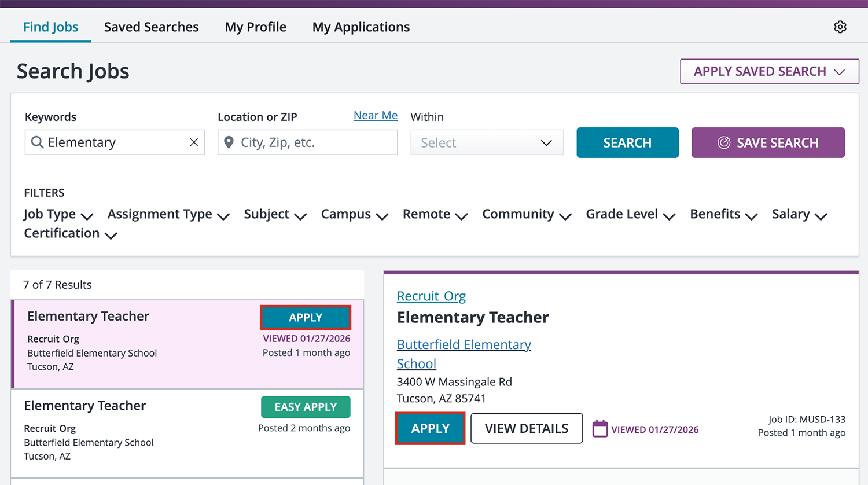Clear the Elementary keyword using the X icon
The width and height of the screenshot is (868, 485).
pos(193,142)
